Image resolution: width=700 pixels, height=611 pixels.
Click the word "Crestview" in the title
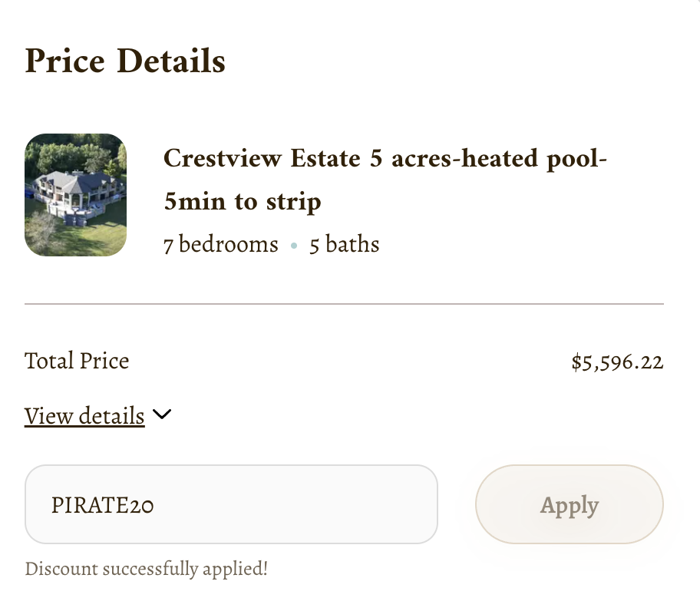point(222,159)
